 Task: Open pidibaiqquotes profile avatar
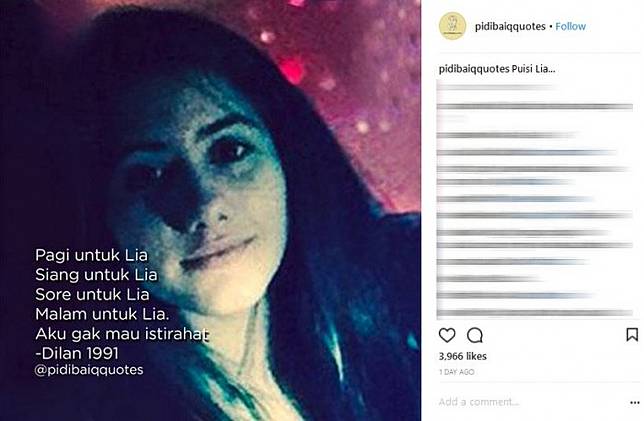click(x=452, y=26)
